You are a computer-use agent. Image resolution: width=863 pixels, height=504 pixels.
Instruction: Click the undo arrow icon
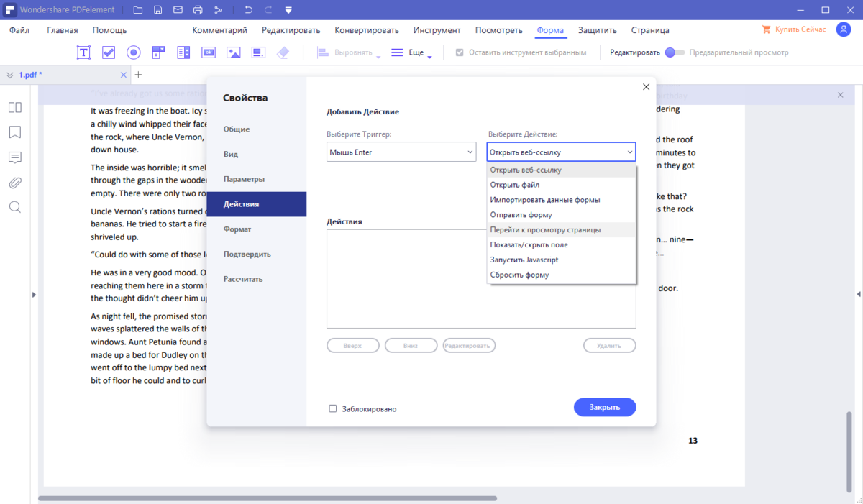(248, 10)
